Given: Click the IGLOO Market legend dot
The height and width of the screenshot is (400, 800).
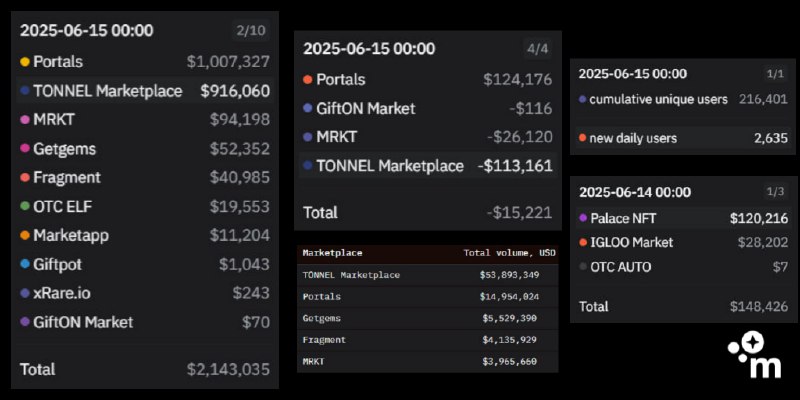Looking at the screenshot, I should click(x=583, y=242).
